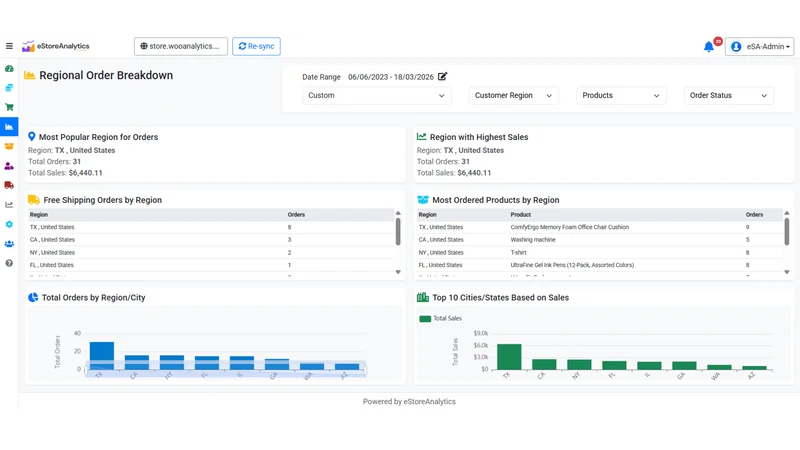Image resolution: width=800 pixels, height=450 pixels.
Task: Click the Most Ordered Products scroll-up arrow
Action: click(x=787, y=213)
